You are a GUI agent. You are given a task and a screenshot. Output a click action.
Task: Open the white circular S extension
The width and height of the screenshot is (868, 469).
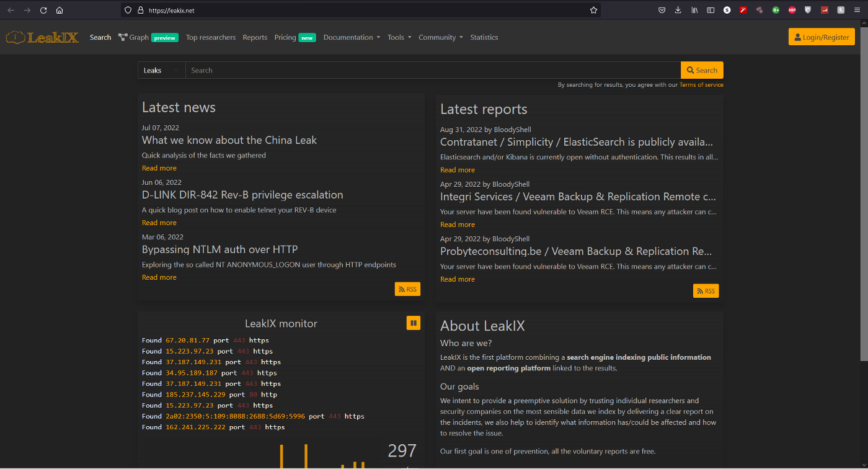coord(727,10)
